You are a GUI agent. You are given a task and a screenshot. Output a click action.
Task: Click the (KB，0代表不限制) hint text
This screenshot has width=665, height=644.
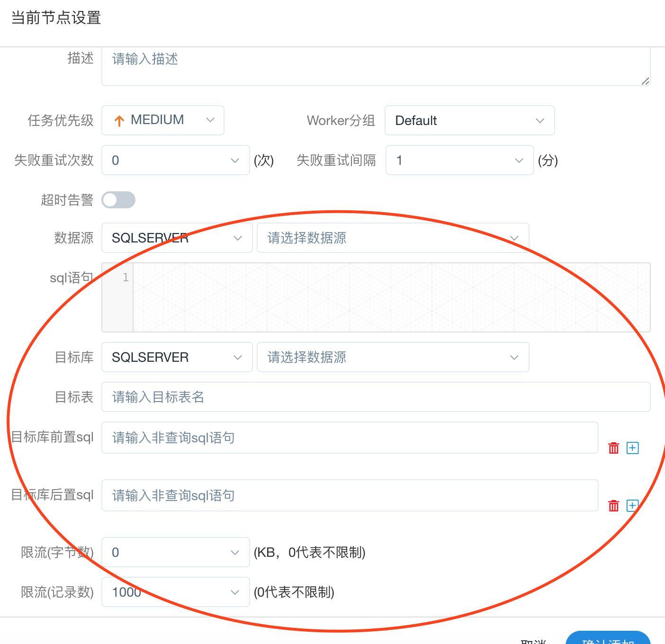(310, 552)
